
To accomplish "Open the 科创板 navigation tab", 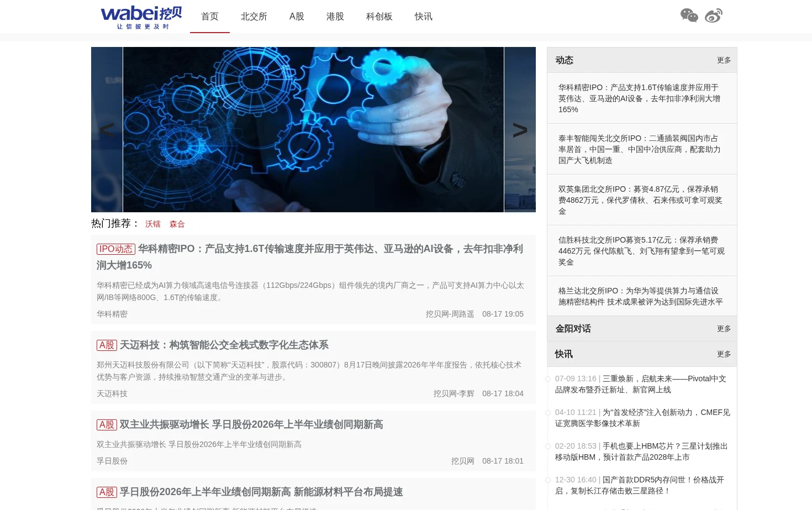I will 379,17.
